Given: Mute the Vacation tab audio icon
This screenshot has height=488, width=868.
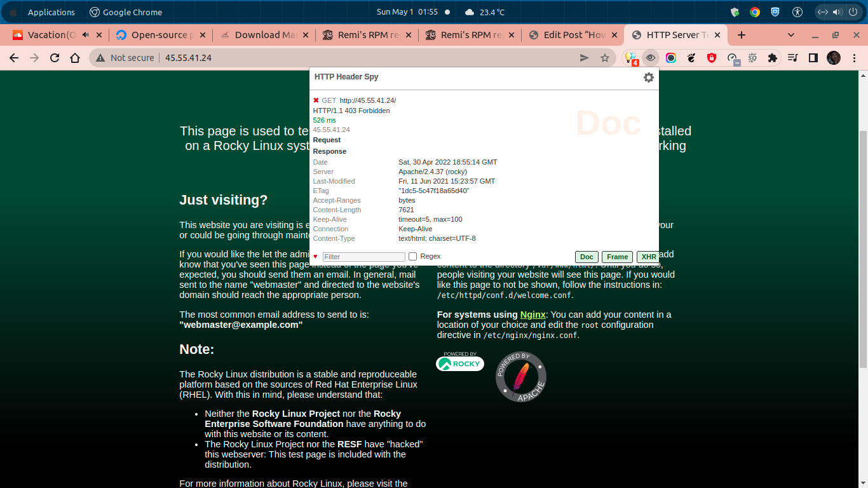Looking at the screenshot, I should 85,35.
